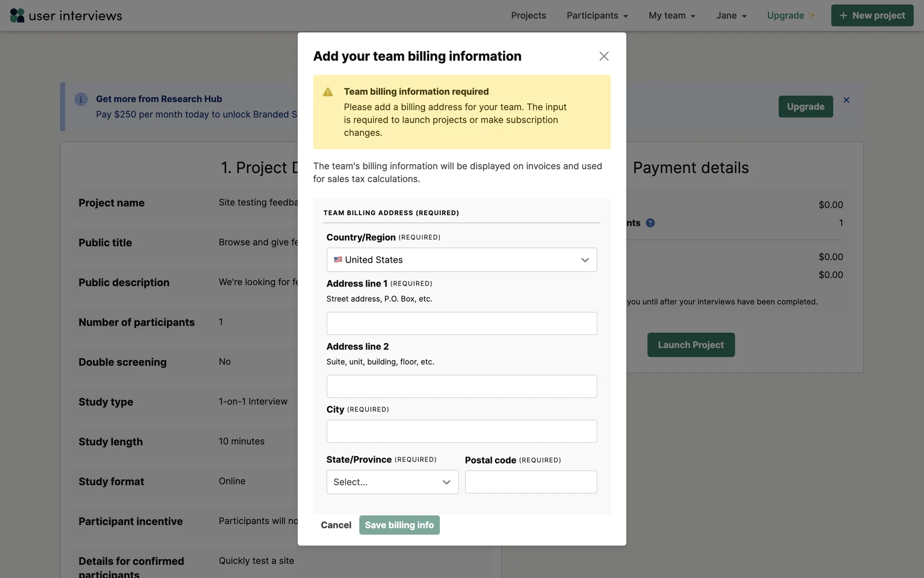The width and height of the screenshot is (924, 578).
Task: Click into Address line 1 field
Action: [461, 323]
